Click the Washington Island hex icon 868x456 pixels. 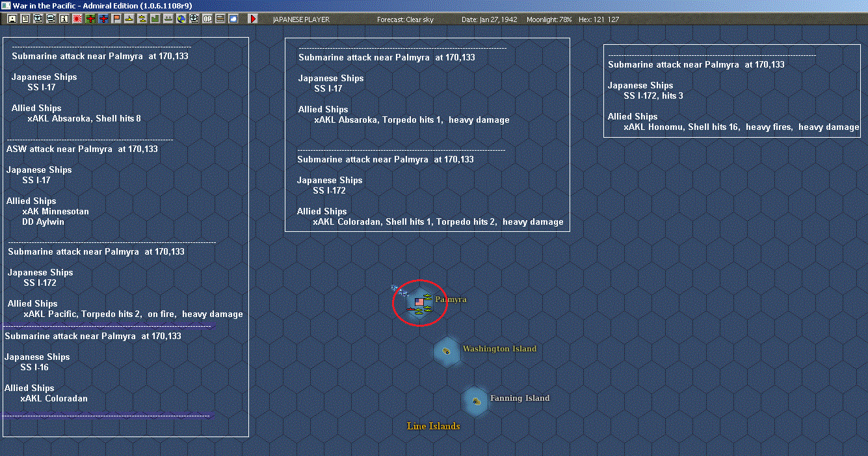pos(447,351)
